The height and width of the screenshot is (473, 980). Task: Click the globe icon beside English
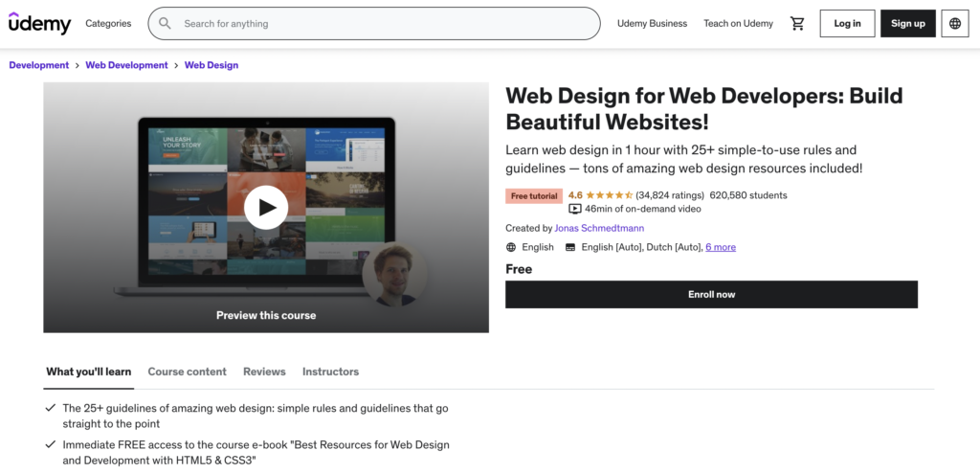coord(511,247)
